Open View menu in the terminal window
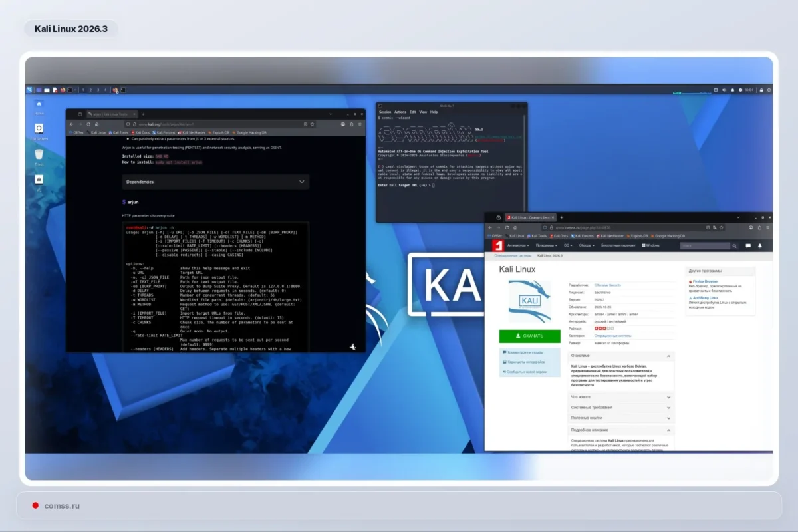This screenshot has width=798, height=532. pos(423,112)
